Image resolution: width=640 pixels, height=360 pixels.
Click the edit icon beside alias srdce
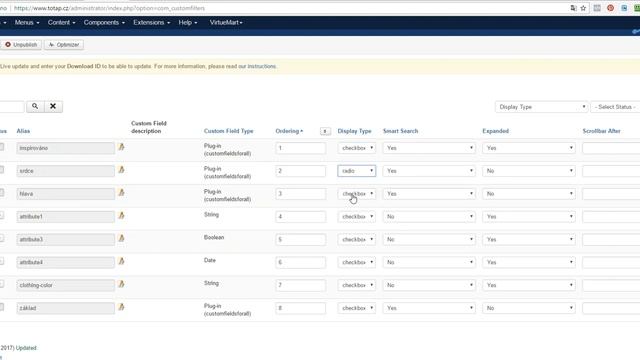pos(121,170)
